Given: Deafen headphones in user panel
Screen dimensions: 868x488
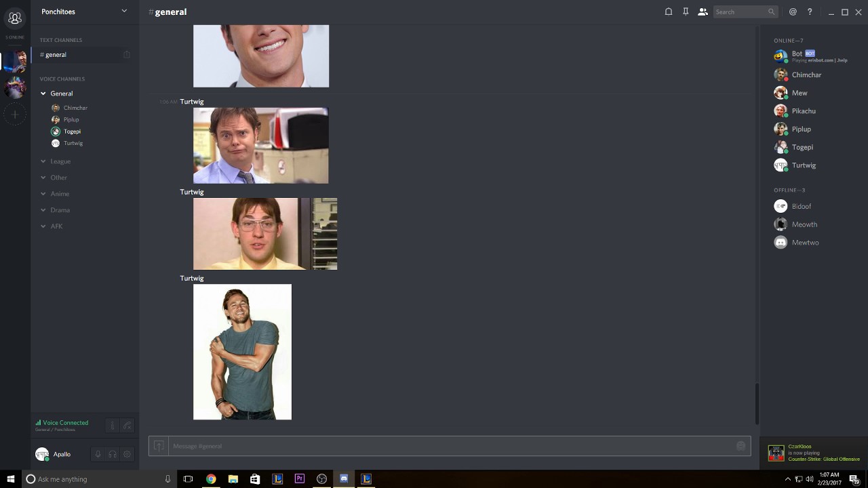Looking at the screenshot, I should coord(113,454).
